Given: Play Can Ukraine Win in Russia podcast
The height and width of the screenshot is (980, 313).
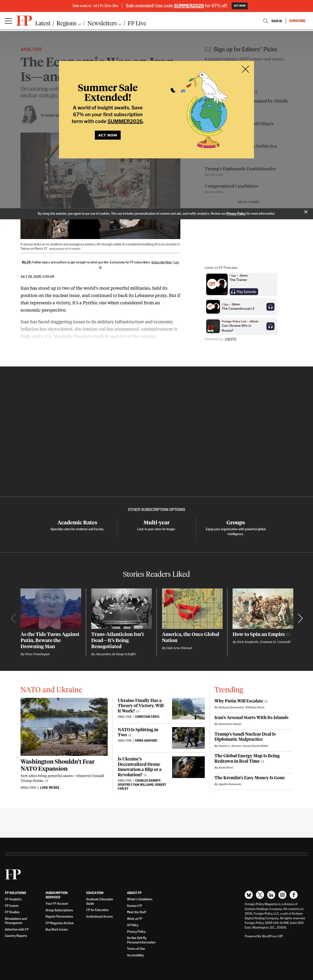Looking at the screenshot, I should point(270,326).
